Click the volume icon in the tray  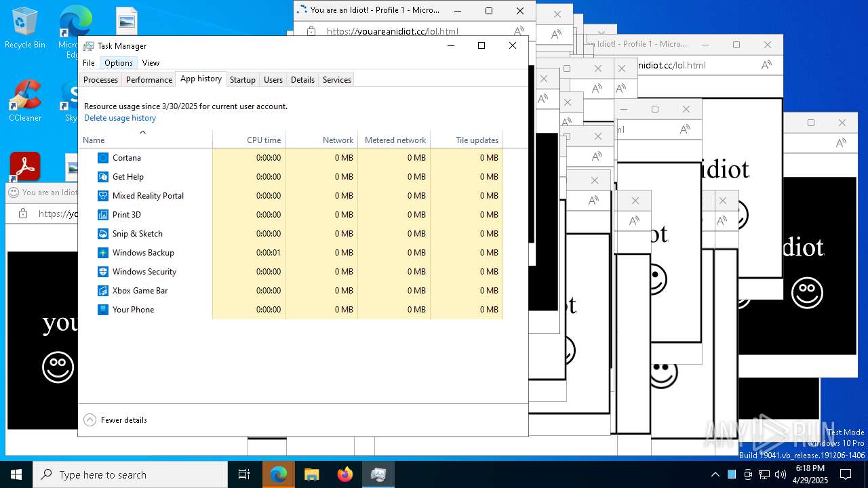[x=781, y=474]
